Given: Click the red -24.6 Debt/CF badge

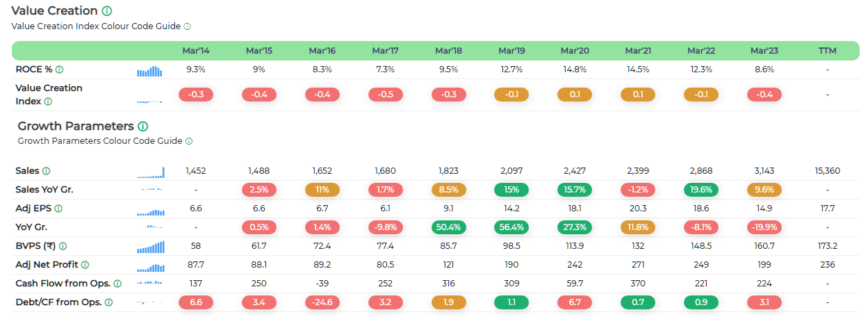Looking at the screenshot, I should point(322,302).
